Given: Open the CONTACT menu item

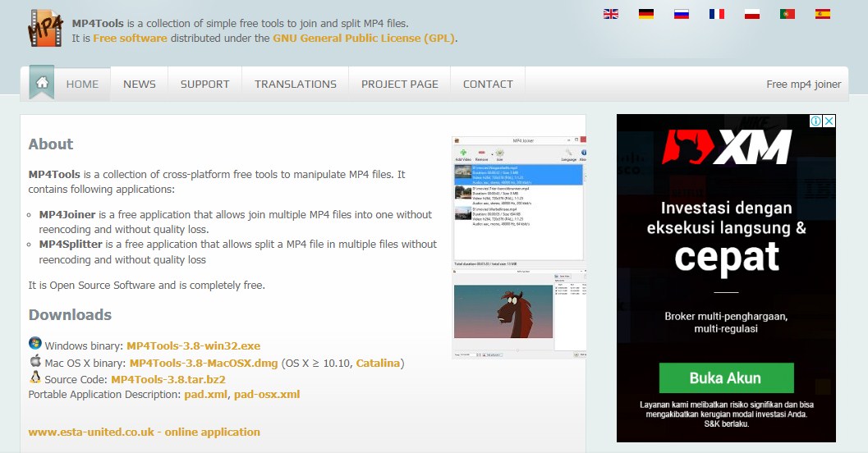Looking at the screenshot, I should point(488,84).
